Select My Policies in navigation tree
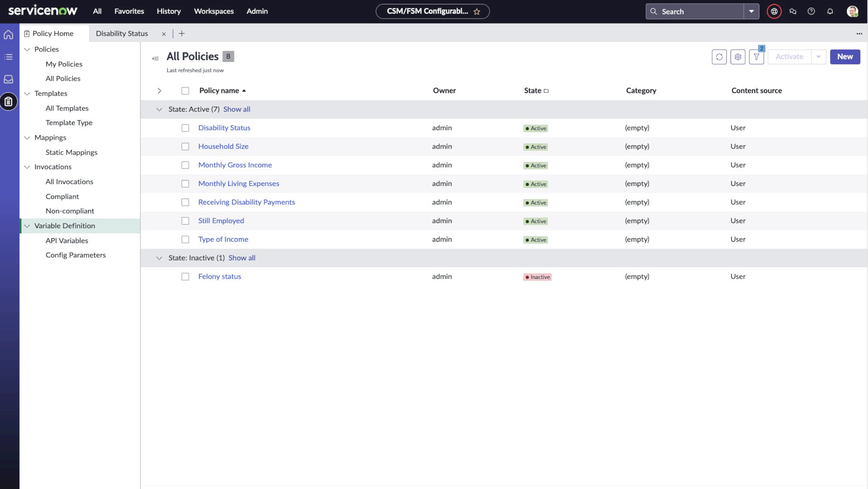This screenshot has height=489, width=868. (64, 64)
